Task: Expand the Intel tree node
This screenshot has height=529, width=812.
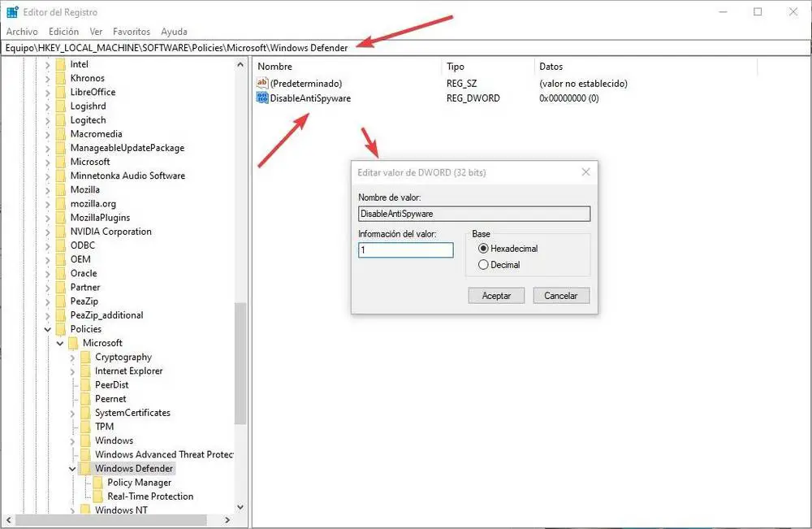Action: [x=48, y=65]
